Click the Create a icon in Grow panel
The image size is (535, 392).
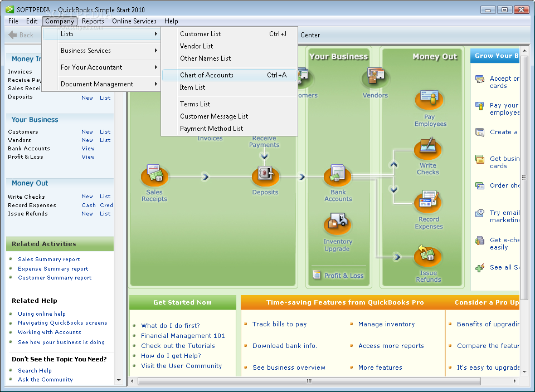coord(480,133)
